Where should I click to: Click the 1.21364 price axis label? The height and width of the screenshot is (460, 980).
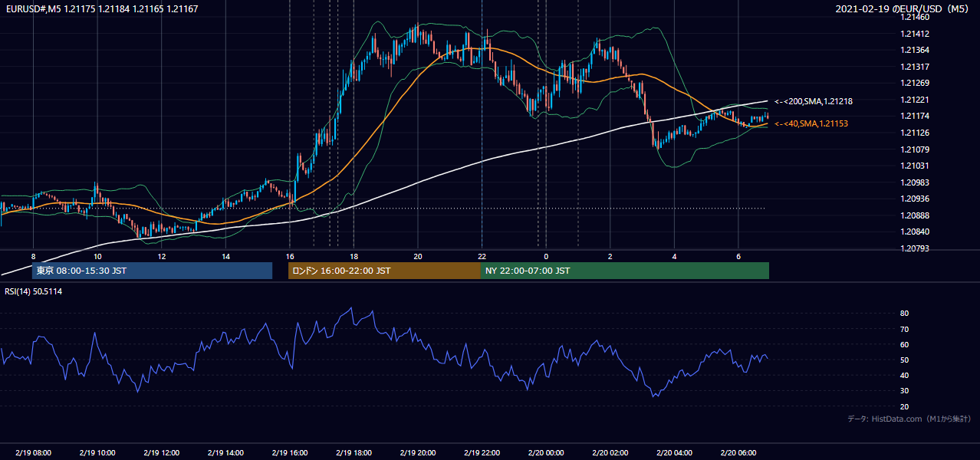click(x=916, y=50)
